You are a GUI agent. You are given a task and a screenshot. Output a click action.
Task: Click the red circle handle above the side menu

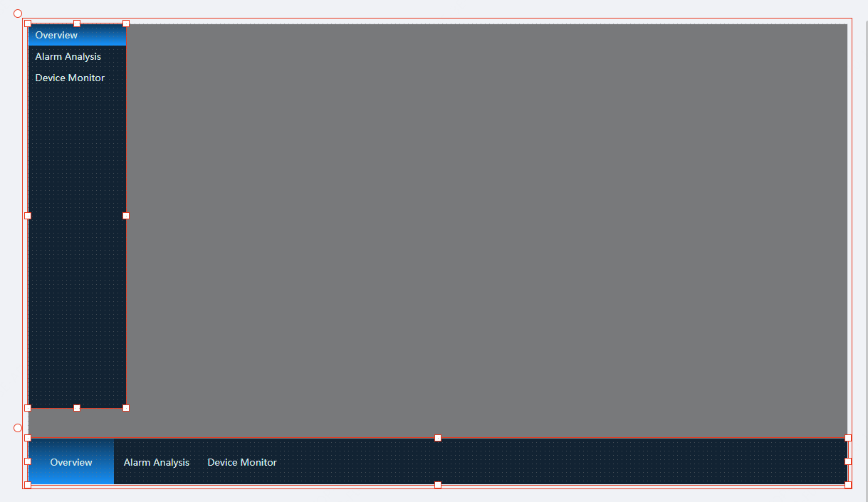pos(18,14)
